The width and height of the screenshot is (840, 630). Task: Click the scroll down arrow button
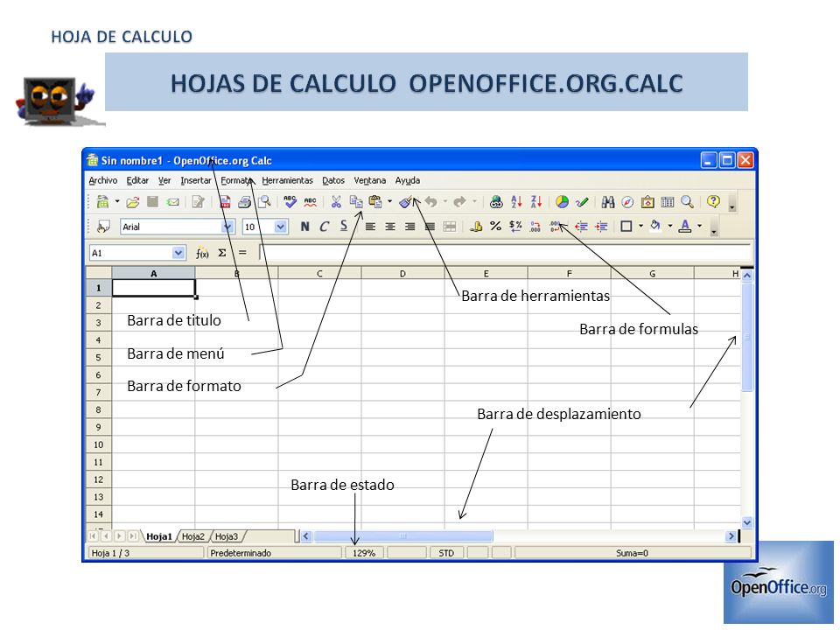[x=746, y=522]
